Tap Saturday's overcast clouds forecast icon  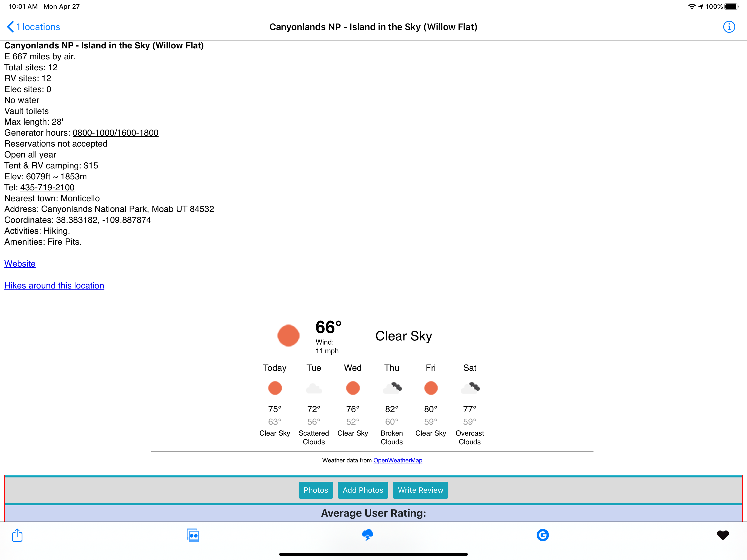tap(470, 388)
